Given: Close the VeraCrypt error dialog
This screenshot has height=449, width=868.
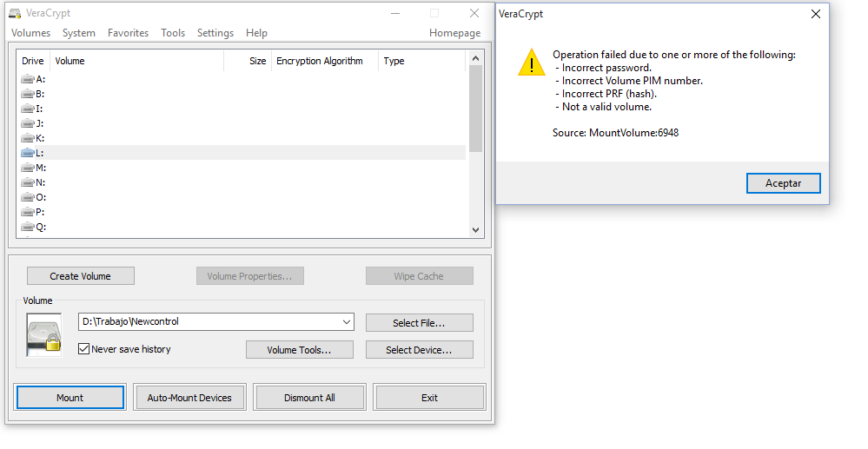Looking at the screenshot, I should (x=815, y=14).
